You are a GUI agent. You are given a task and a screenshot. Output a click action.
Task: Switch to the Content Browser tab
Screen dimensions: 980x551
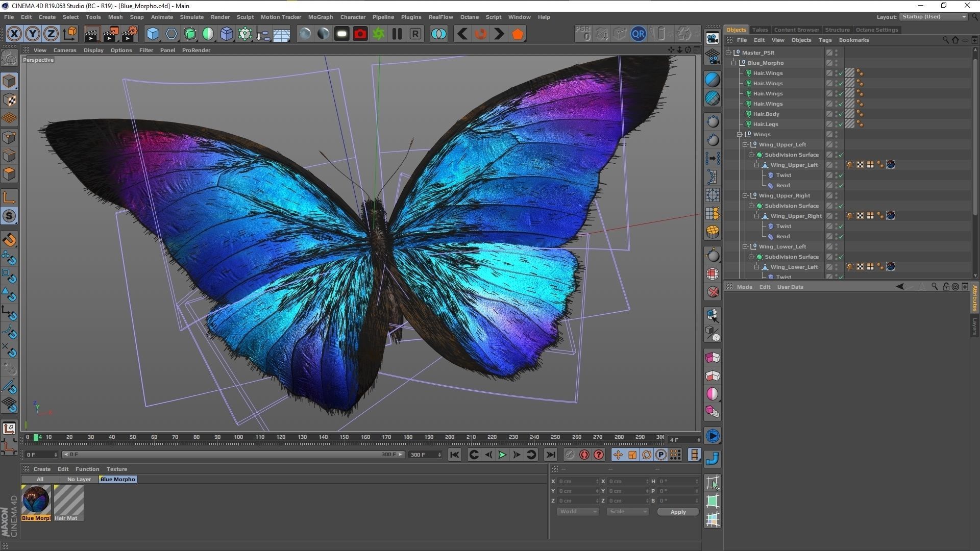coord(796,30)
